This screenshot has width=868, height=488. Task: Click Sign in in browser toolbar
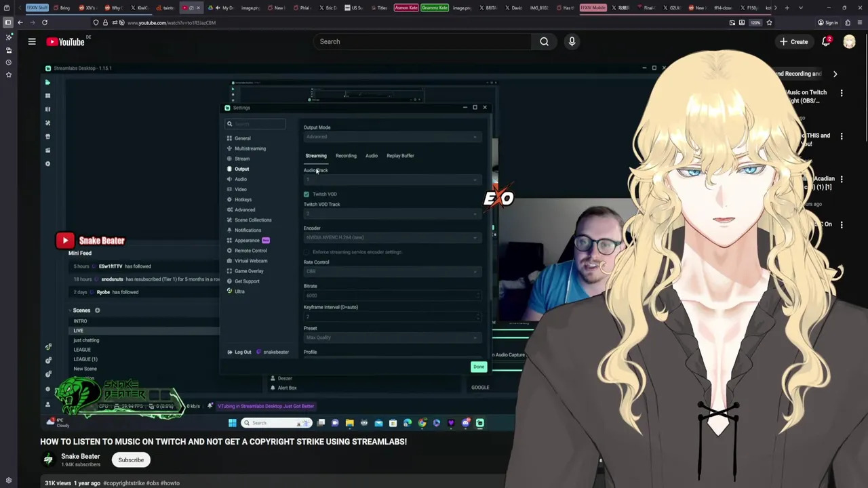click(x=827, y=22)
